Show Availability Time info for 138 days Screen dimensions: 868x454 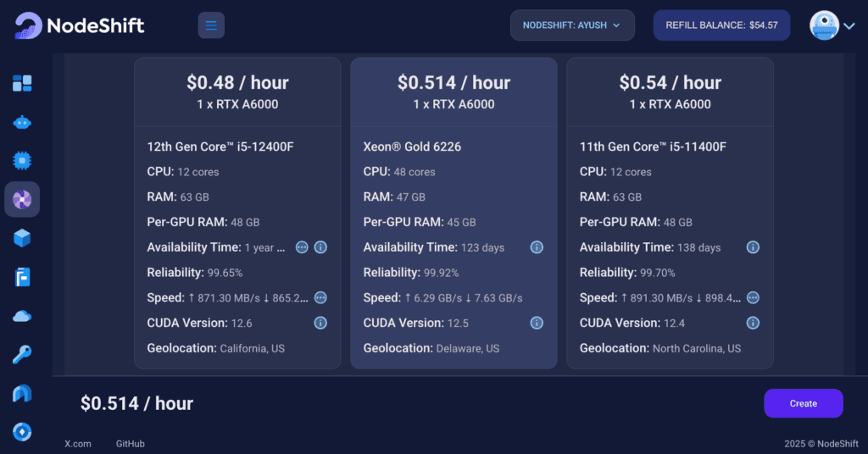(x=753, y=247)
